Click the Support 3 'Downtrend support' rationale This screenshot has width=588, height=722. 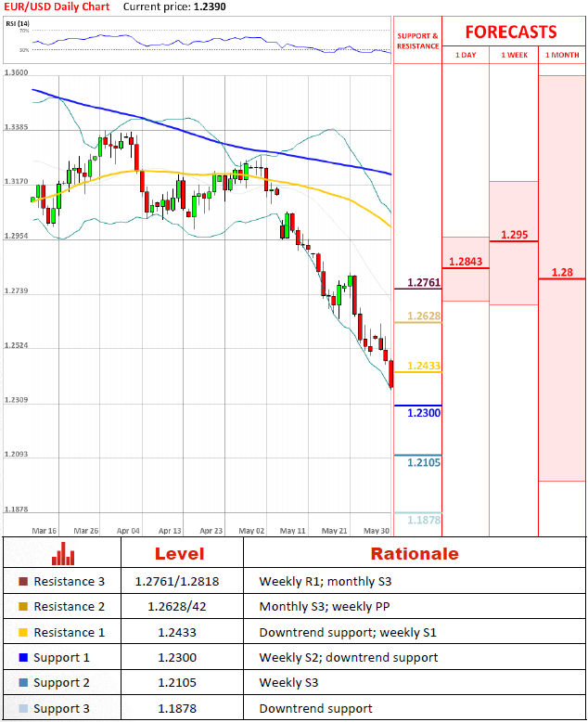315,709
